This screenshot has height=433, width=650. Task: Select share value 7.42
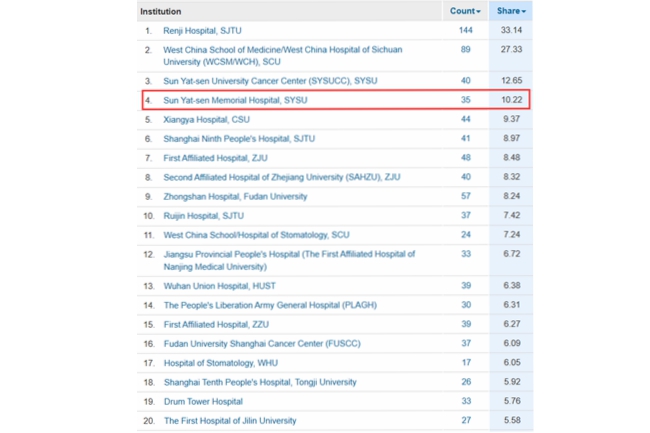pos(512,215)
